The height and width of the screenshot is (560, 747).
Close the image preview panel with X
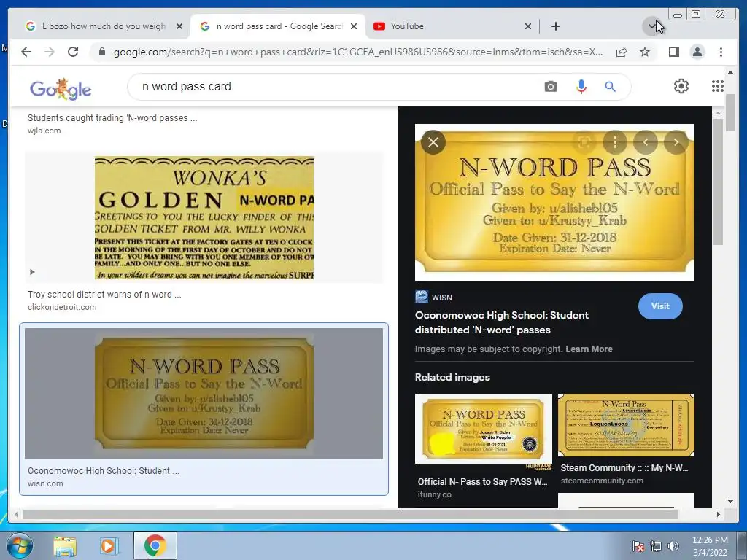pos(433,142)
